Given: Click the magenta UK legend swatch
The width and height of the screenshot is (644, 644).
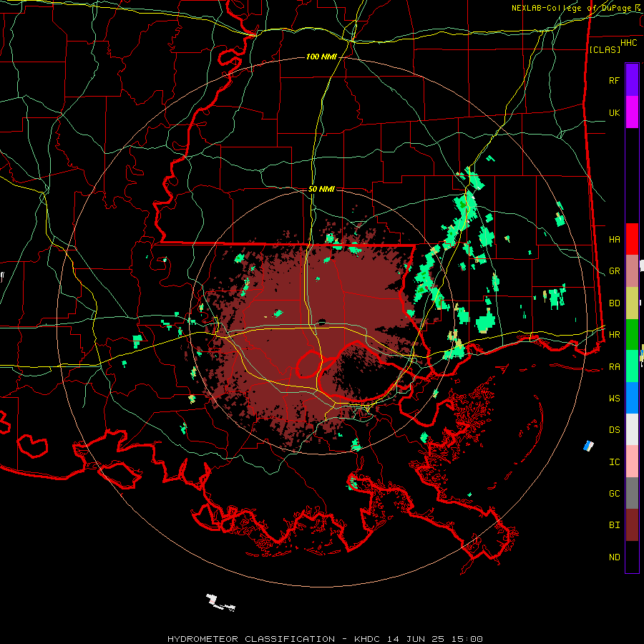Looking at the screenshot, I should click(632, 112).
